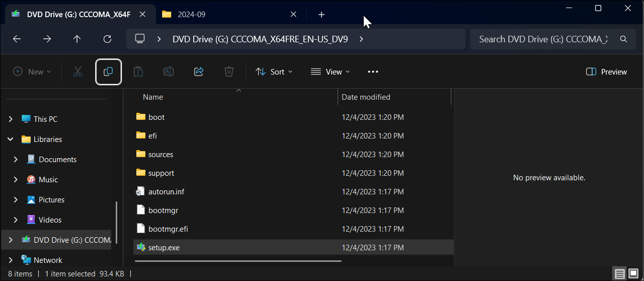Open the View dropdown

330,72
